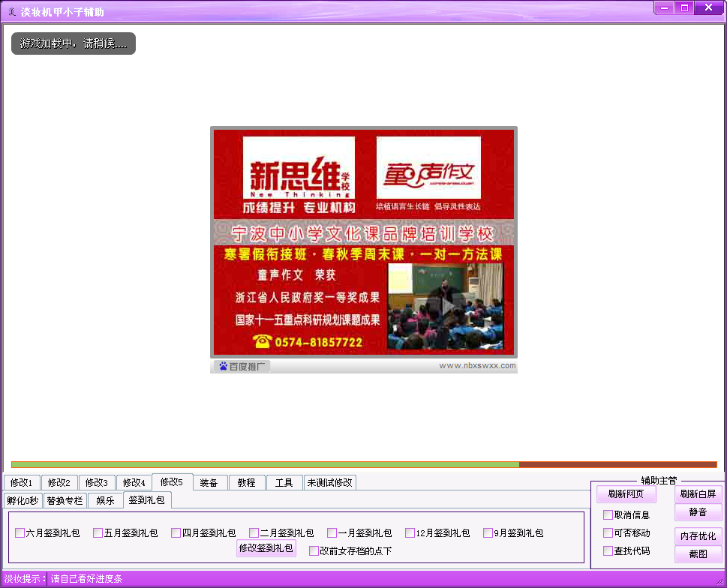The height and width of the screenshot is (588, 727).
Task: Click the 刷新网页 button
Action: click(626, 494)
